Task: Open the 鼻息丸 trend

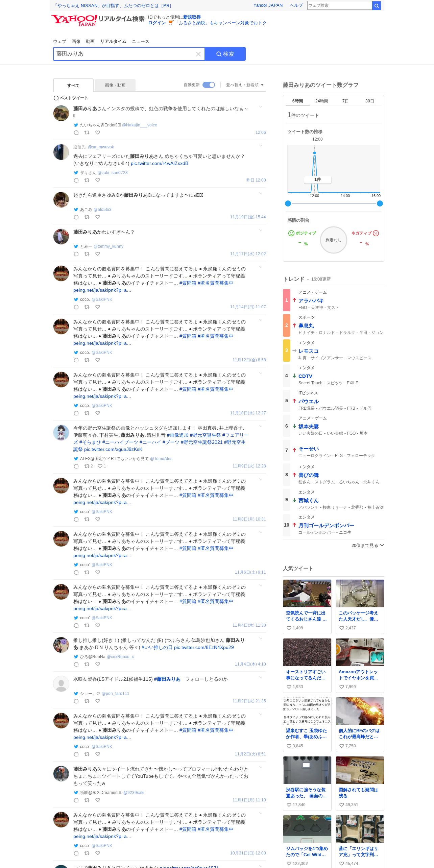Action: [x=306, y=326]
